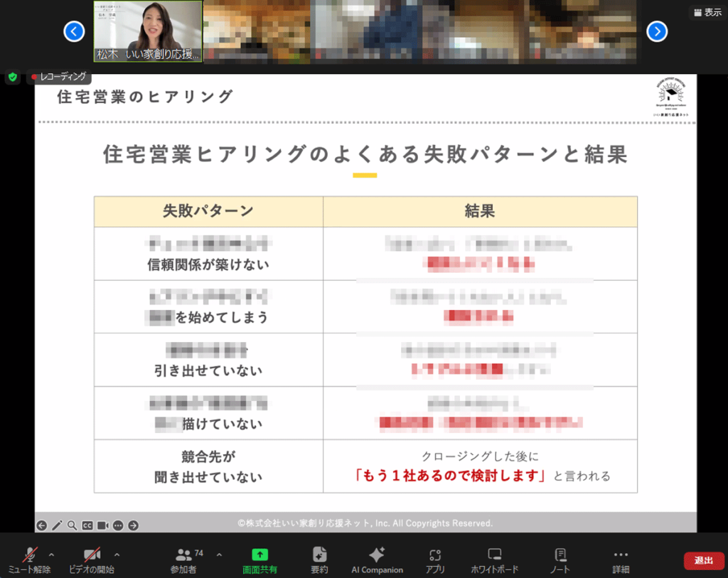Viewport: 728px width, 578px height.
Task: Open the AI Companion panel
Action: pos(377,560)
